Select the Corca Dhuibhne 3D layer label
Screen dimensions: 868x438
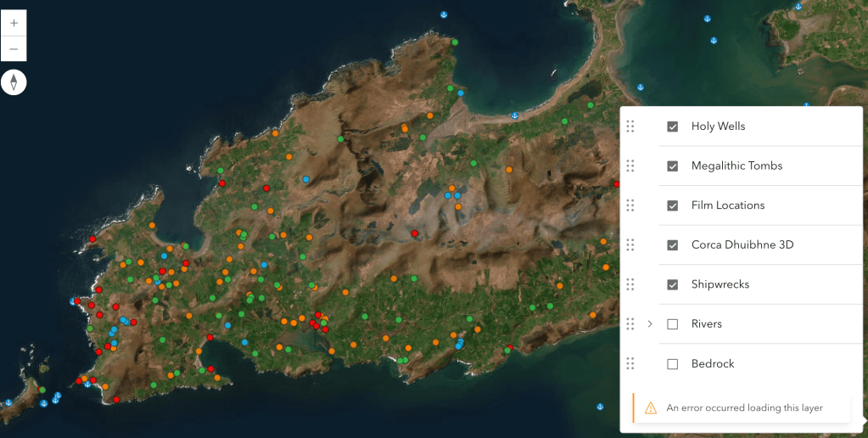point(742,245)
